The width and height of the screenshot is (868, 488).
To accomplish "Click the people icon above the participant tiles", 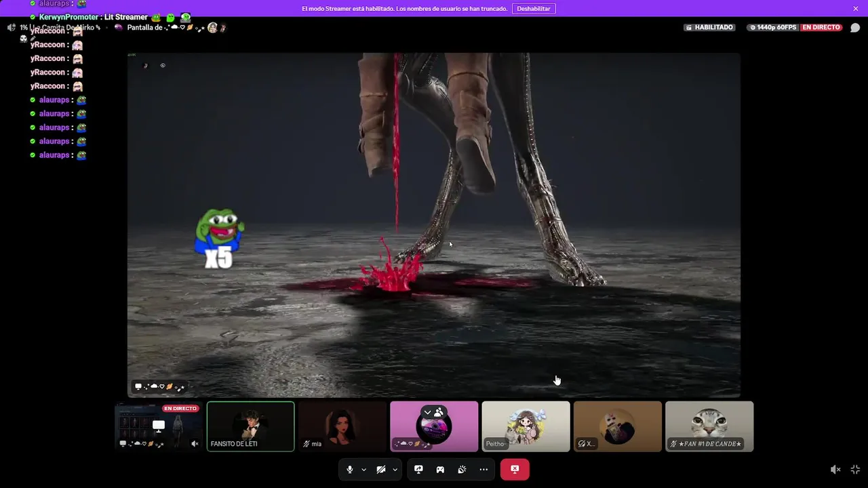I will pyautogui.click(x=439, y=413).
